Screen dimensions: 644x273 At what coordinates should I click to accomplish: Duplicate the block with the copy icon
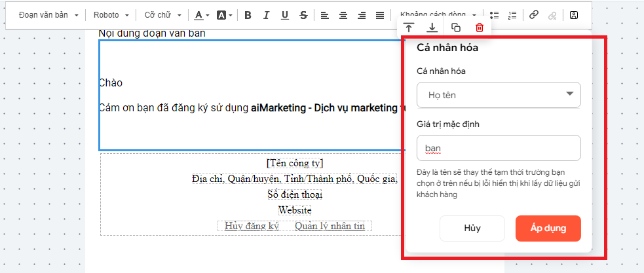[456, 27]
